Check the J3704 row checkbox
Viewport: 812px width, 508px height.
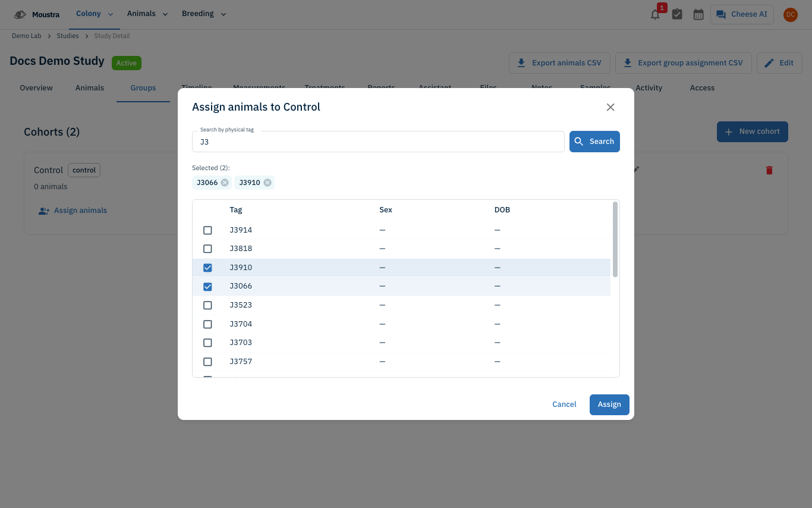pos(207,324)
